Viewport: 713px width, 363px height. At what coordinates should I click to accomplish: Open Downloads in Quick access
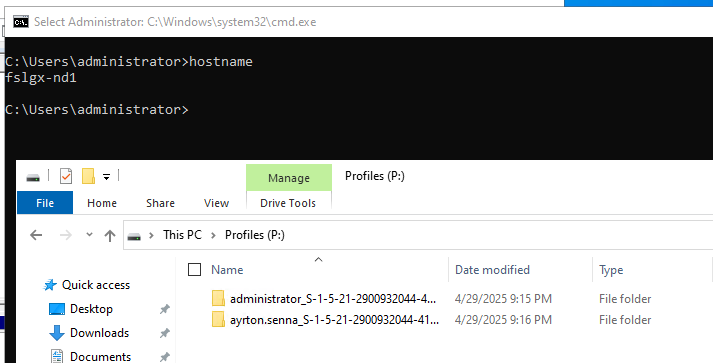[100, 333]
